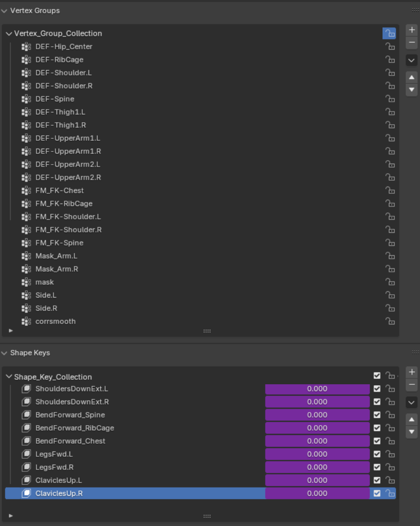Move the shape key down the list
Image resolution: width=420 pixels, height=526 pixels.
click(x=412, y=432)
